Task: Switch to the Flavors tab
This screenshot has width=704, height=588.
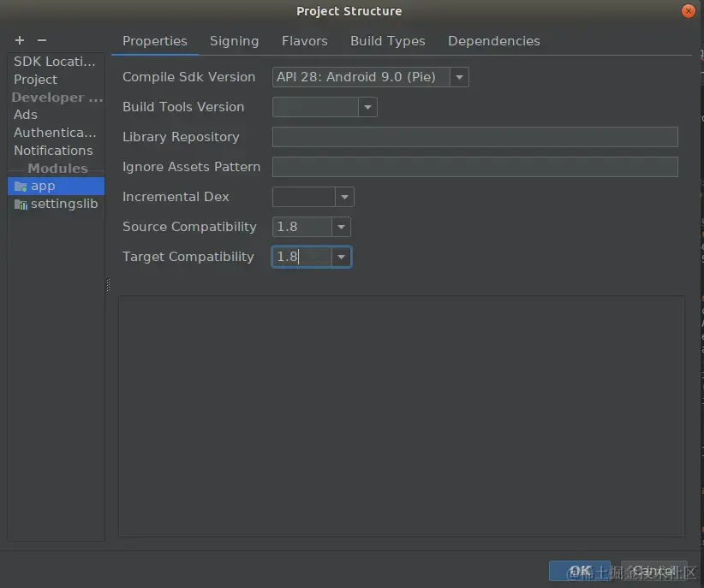Action: coord(304,41)
